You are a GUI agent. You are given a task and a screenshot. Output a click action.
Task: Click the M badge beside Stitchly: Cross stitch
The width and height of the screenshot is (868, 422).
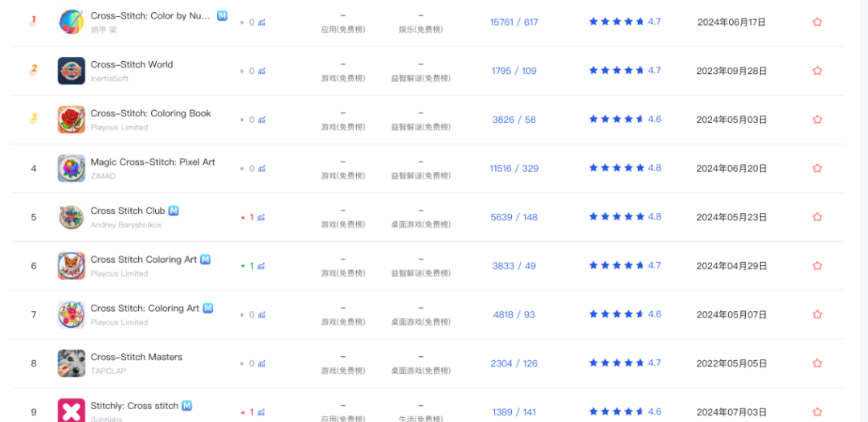point(187,405)
